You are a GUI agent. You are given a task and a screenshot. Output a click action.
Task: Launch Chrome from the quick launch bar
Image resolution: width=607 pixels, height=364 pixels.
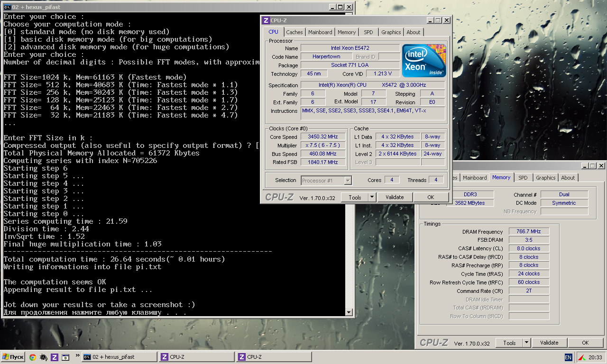(x=32, y=357)
